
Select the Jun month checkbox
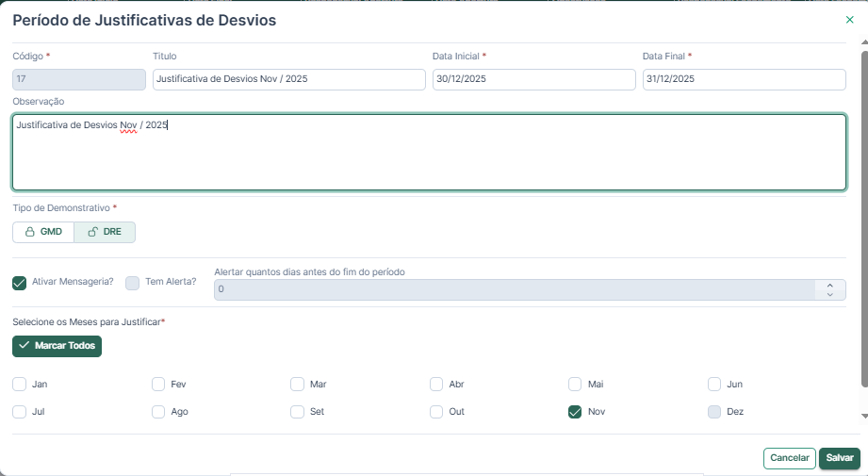pos(714,385)
